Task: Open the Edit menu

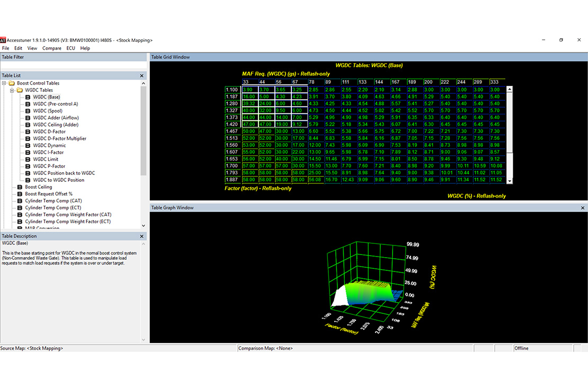Action: (x=18, y=48)
